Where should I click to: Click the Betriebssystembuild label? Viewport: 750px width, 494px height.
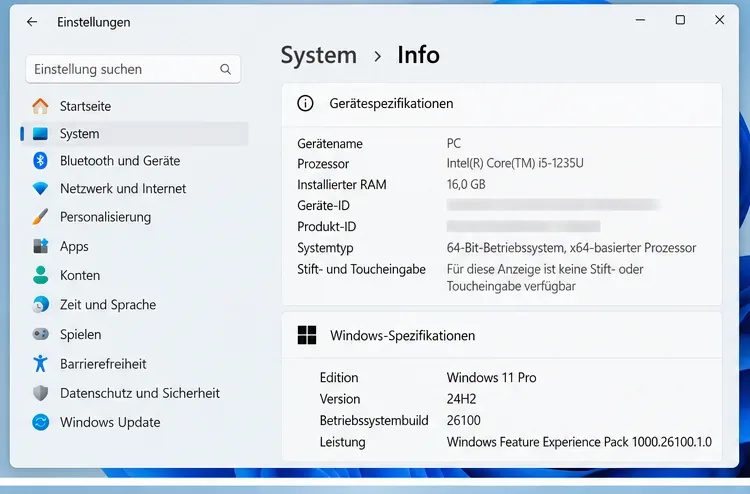pyautogui.click(x=374, y=420)
